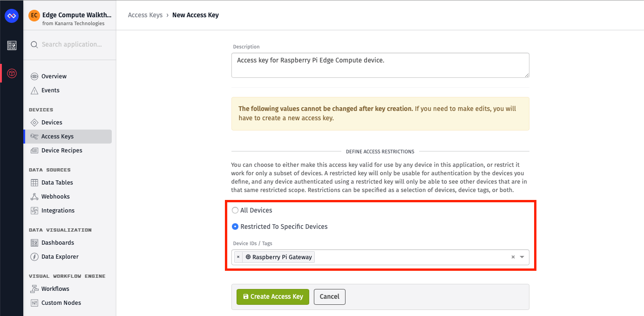Click the Devices diamond icon
Screen dimensions: 644x316
[x=34, y=123]
